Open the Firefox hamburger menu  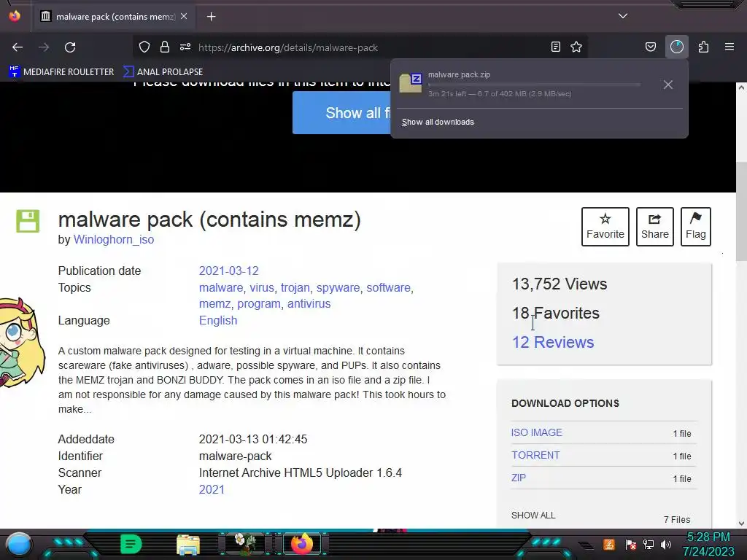click(x=729, y=47)
